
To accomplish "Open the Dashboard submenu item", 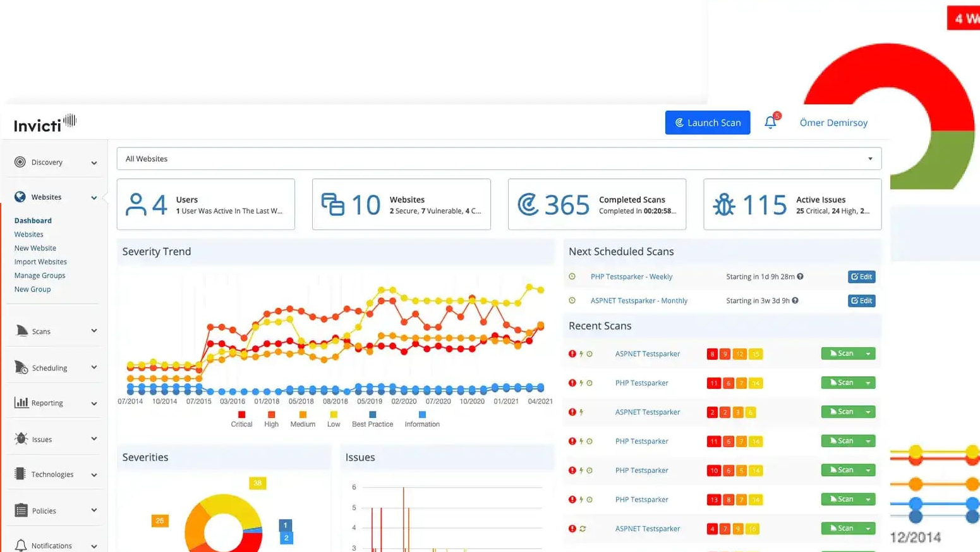I will click(x=33, y=221).
